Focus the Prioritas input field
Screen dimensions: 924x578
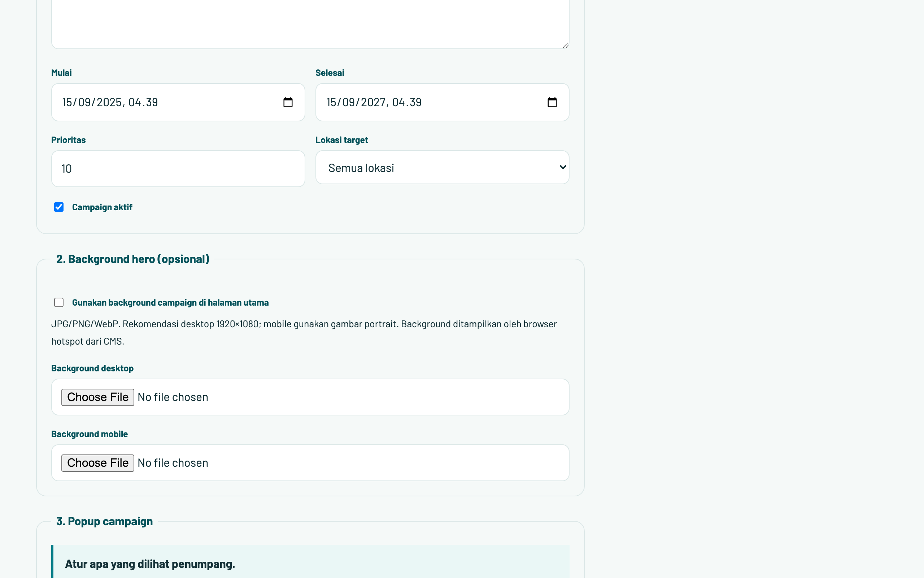click(178, 169)
